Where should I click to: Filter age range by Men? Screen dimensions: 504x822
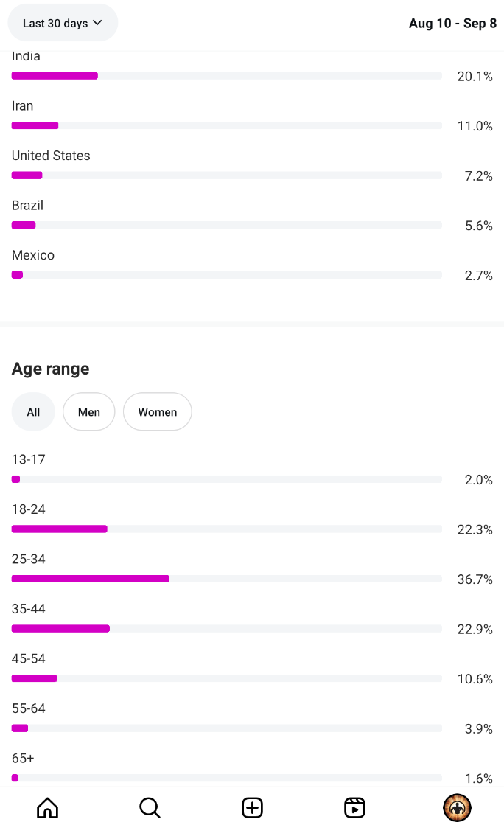[89, 412]
